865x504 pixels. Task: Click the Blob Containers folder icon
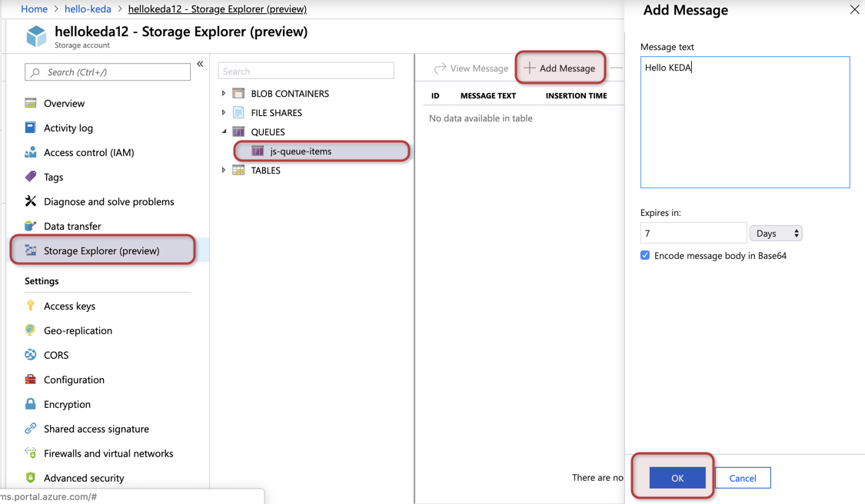pos(238,93)
